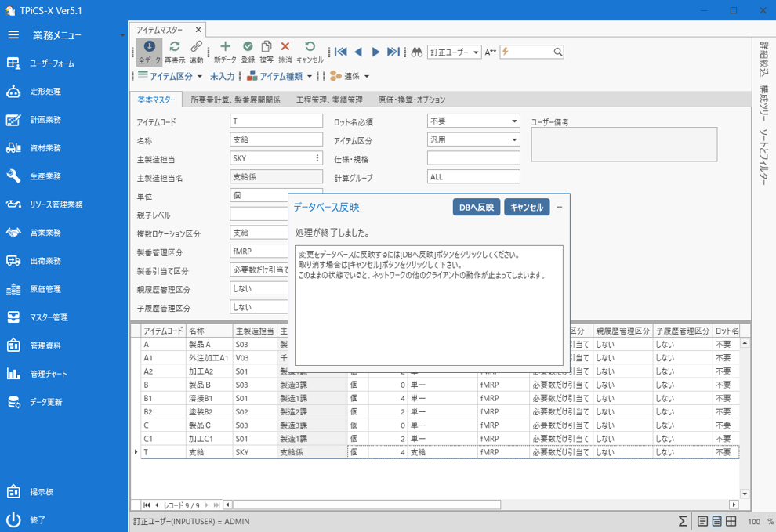This screenshot has height=532, width=776.
Task: Switch to 工程管理、実績管理 tab
Action: point(329,100)
